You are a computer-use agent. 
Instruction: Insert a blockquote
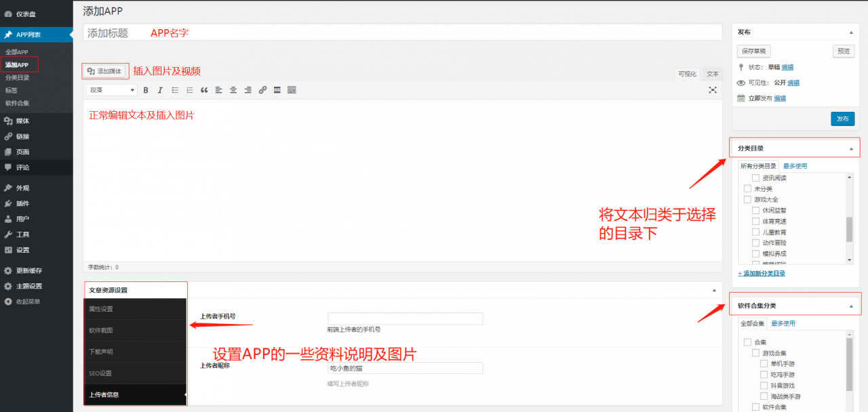(204, 90)
